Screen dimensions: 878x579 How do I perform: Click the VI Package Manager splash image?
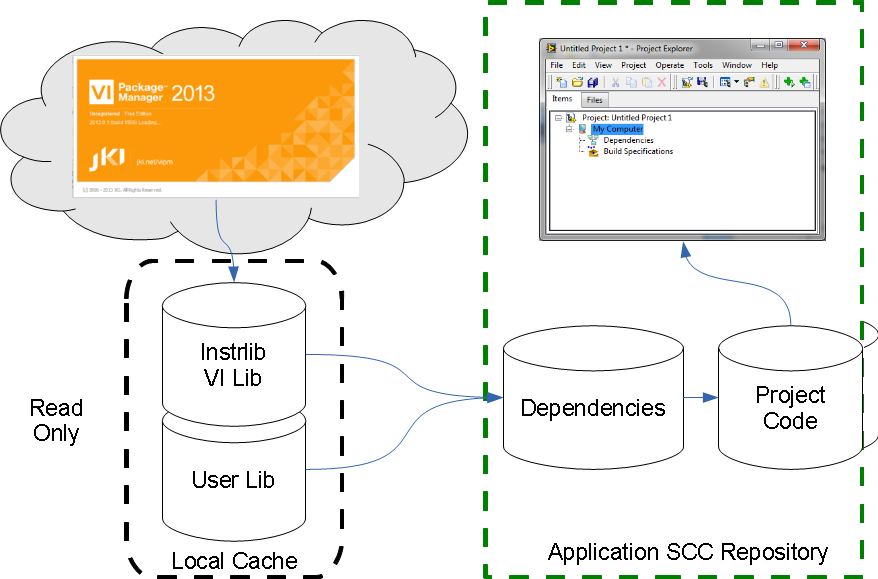point(216,127)
